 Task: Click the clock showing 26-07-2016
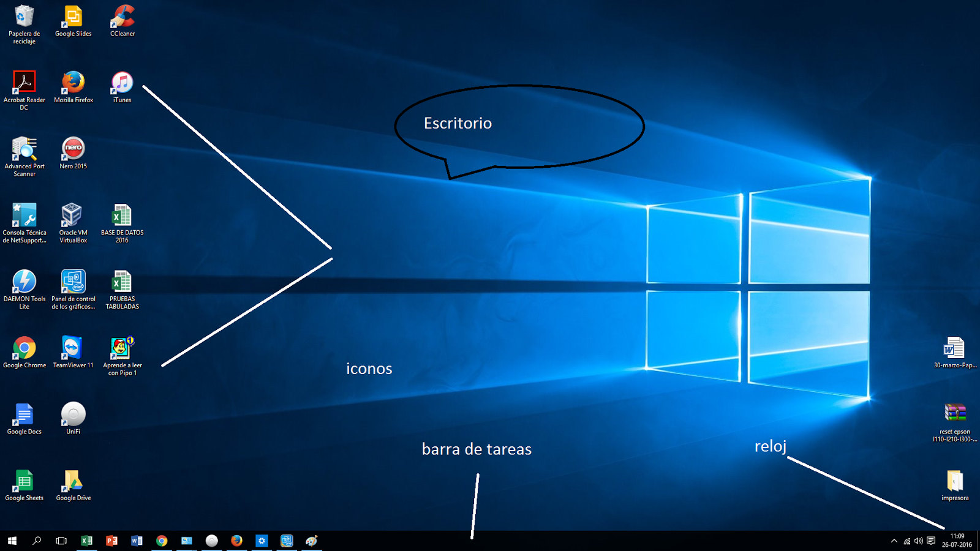(x=957, y=540)
